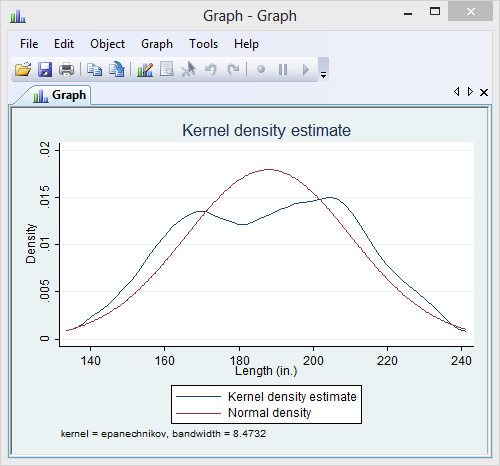Image resolution: width=500 pixels, height=466 pixels.
Task: Click the Redo arrow icon
Action: (233, 69)
